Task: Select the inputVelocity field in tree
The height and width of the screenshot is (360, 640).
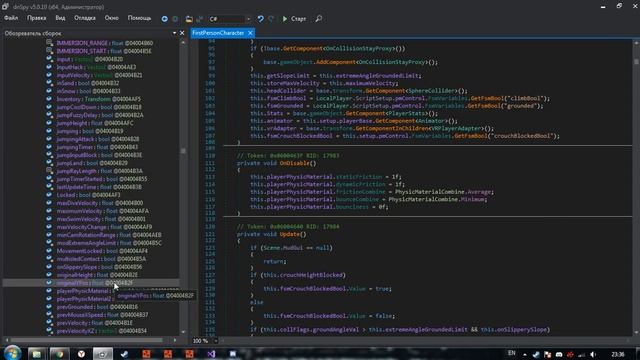Action: click(100, 75)
